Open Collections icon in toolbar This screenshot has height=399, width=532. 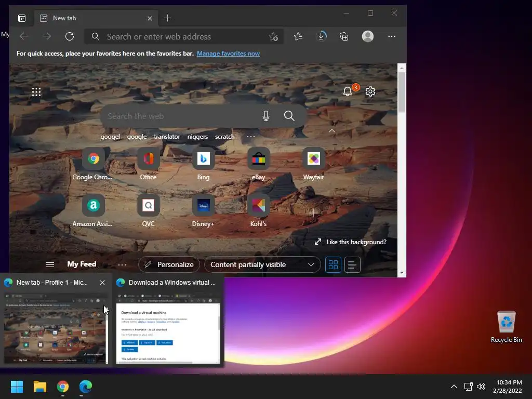tap(344, 36)
